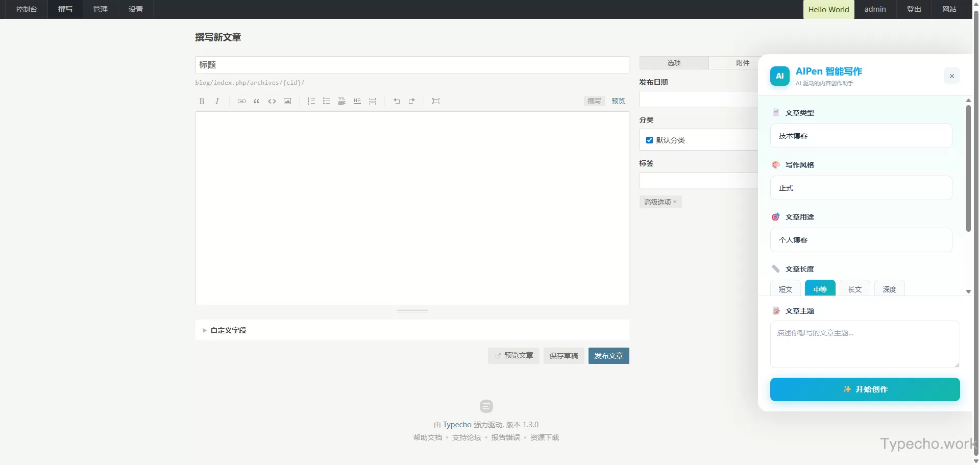Click the 发布文章 publish button
This screenshot has width=980, height=465.
coord(608,356)
